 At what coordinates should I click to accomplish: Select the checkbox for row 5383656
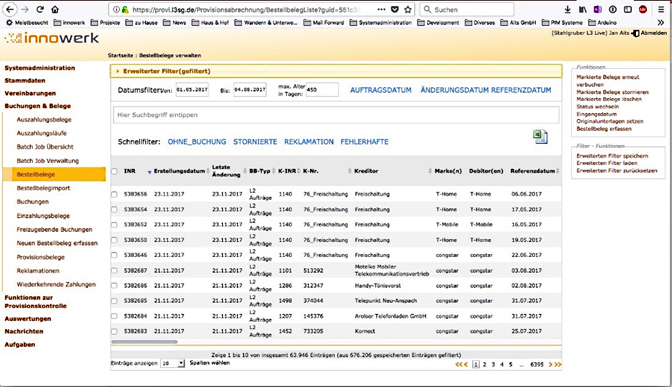tap(114, 194)
